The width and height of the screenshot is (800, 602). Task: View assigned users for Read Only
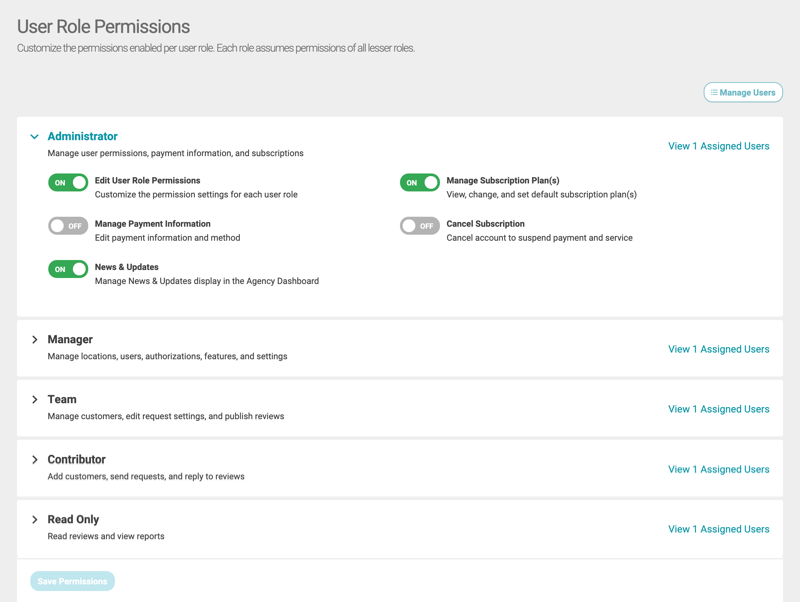[x=718, y=529]
